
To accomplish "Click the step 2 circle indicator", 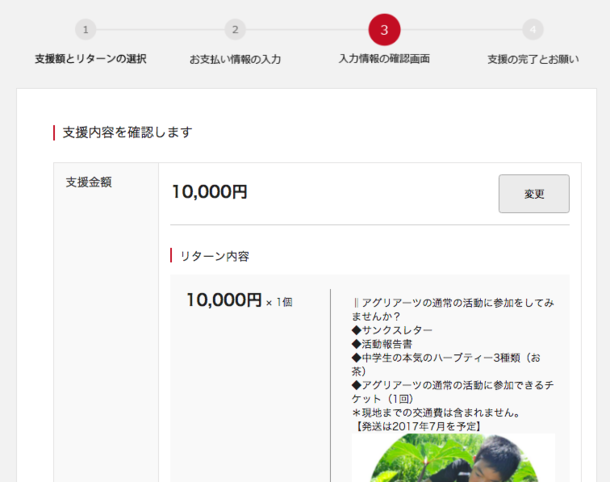I will (235, 30).
